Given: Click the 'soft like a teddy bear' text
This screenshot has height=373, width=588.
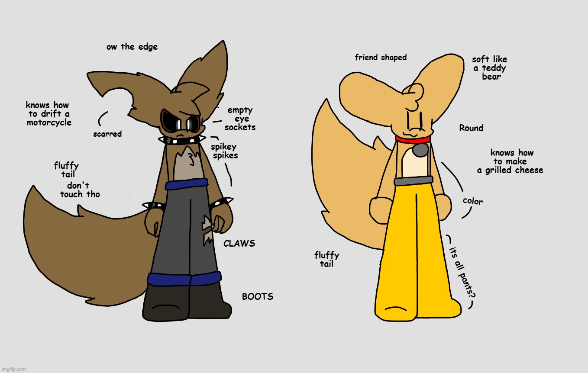Looking at the screenshot, I should click(x=490, y=68).
